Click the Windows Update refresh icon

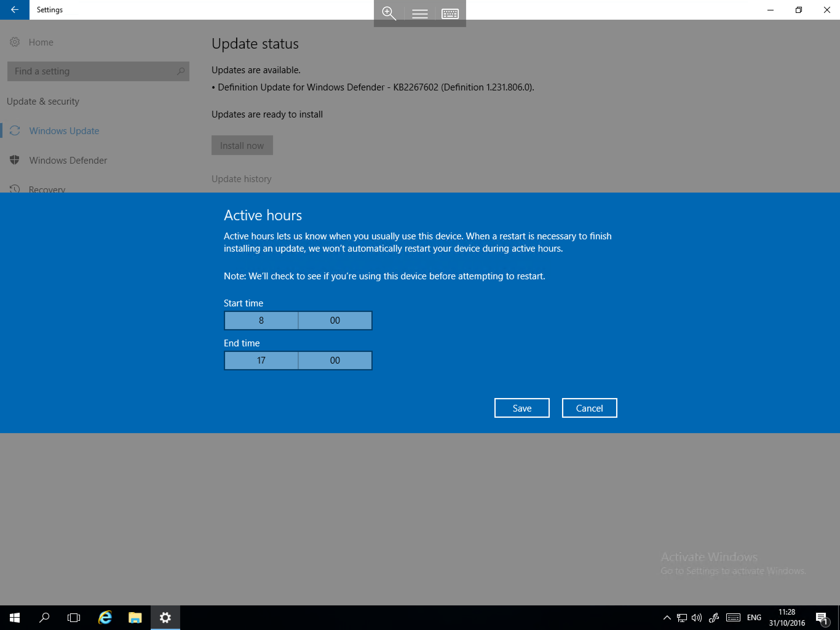pos(15,131)
